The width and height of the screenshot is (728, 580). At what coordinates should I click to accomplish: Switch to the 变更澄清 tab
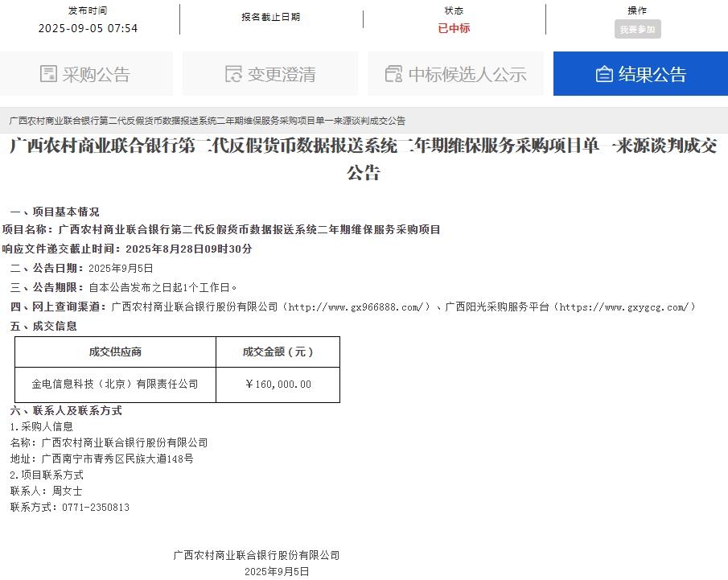pyautogui.click(x=270, y=74)
